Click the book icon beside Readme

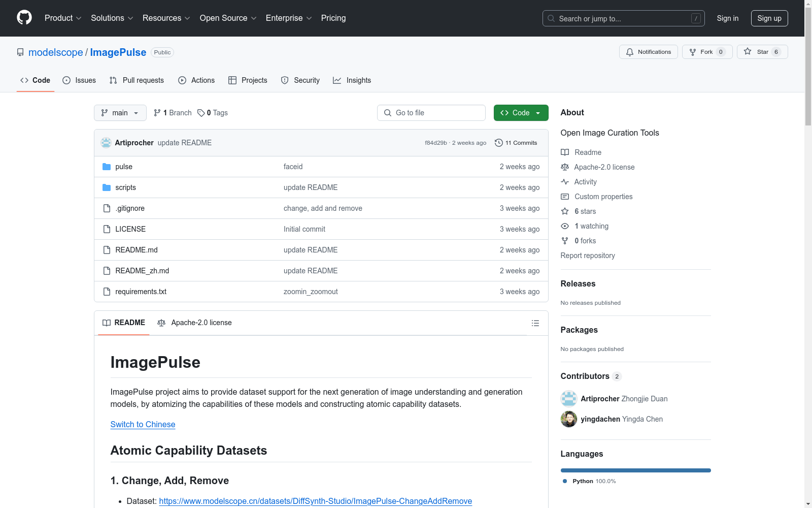(x=565, y=152)
